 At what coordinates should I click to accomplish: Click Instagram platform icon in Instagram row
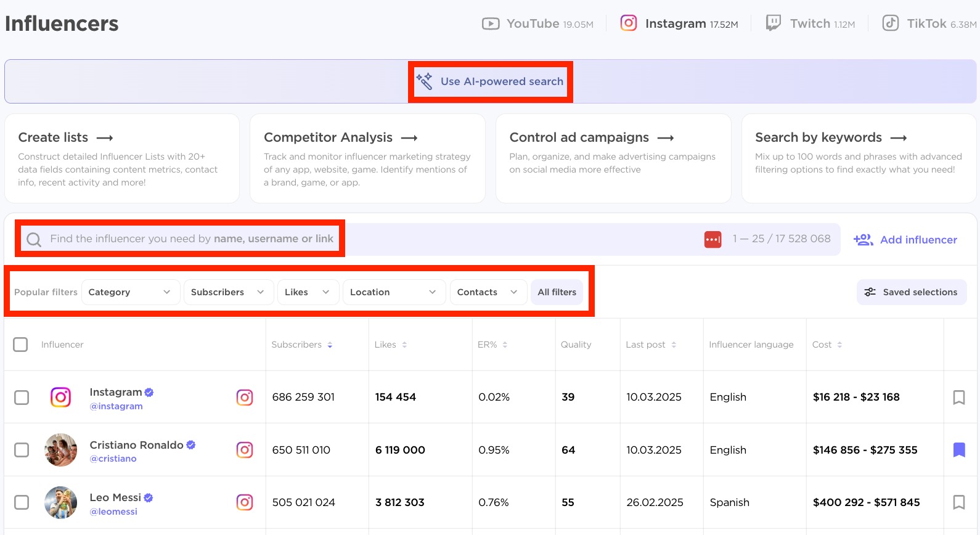245,398
